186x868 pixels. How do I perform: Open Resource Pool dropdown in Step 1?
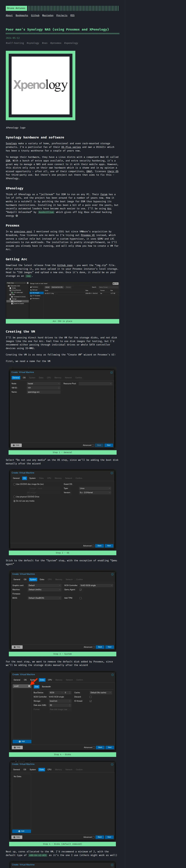(95, 384)
